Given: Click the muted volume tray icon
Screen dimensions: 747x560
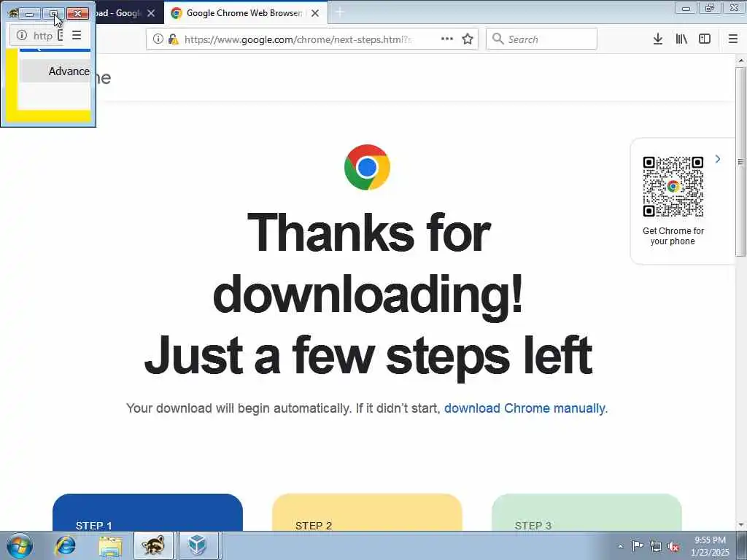Looking at the screenshot, I should (x=673, y=546).
